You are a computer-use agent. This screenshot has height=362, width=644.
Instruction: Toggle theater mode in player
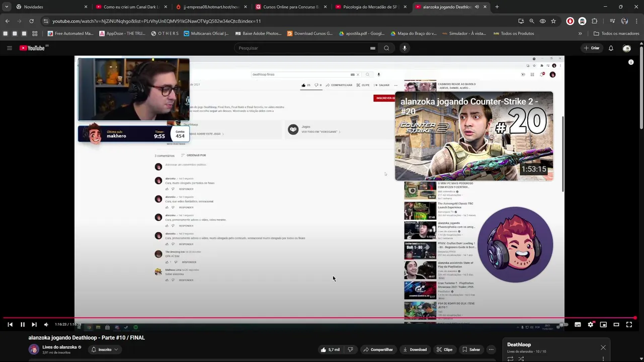pos(616,324)
